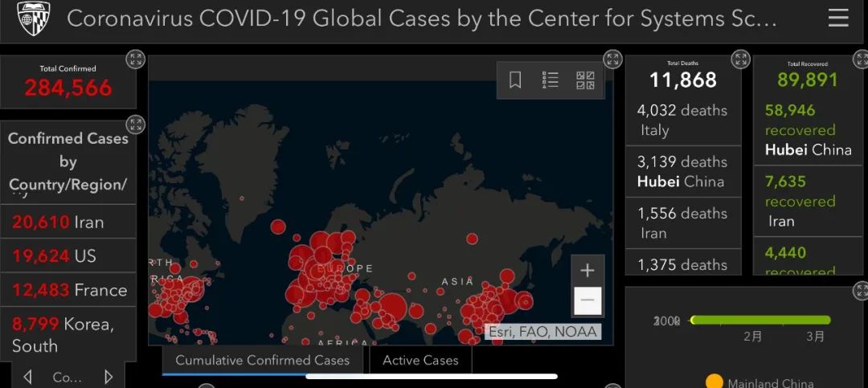Zoom out on the map
This screenshot has width=868, height=388.
(x=588, y=300)
